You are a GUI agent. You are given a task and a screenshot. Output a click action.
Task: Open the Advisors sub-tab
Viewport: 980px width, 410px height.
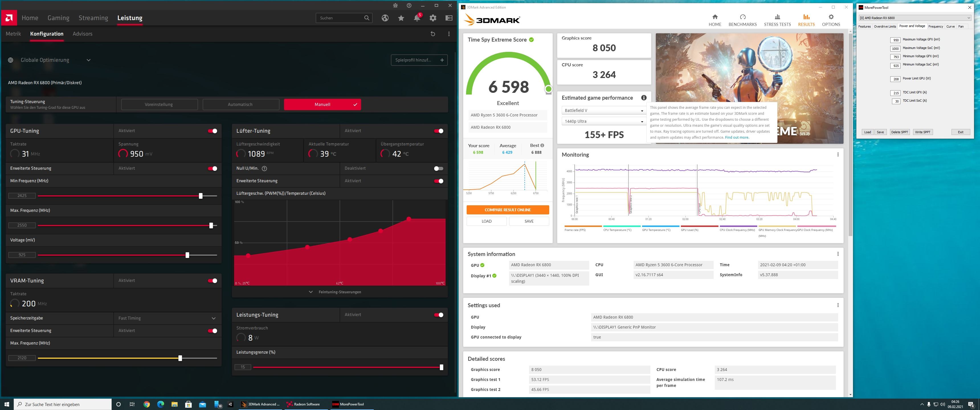point(83,34)
